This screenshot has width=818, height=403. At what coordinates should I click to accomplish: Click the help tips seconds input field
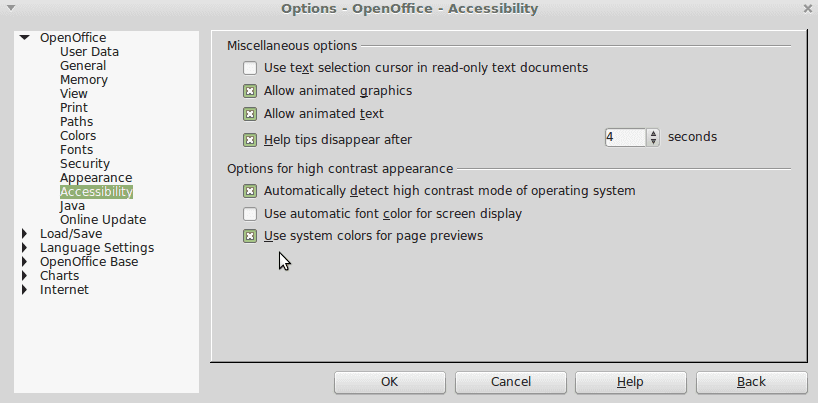625,138
